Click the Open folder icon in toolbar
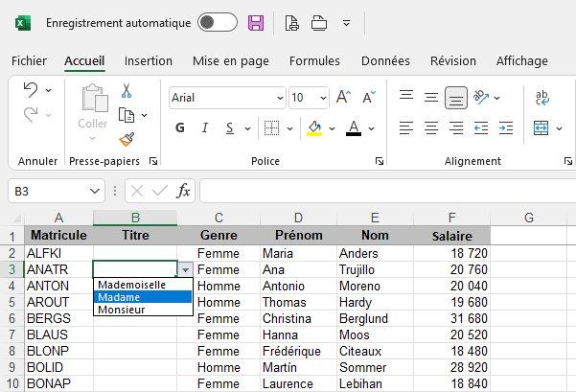 319,23
